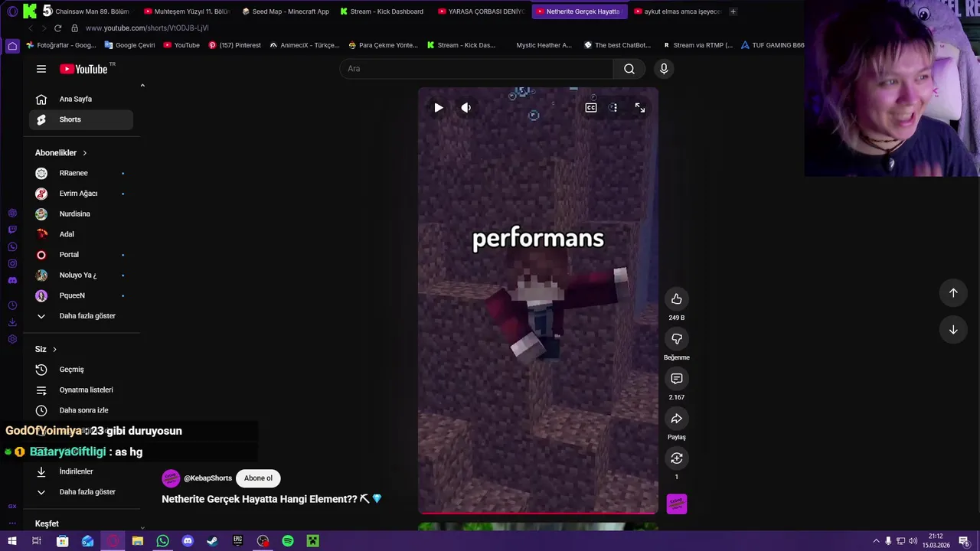Click the KebapShorts channel avatar
This screenshot has width=980, height=551.
tap(171, 478)
